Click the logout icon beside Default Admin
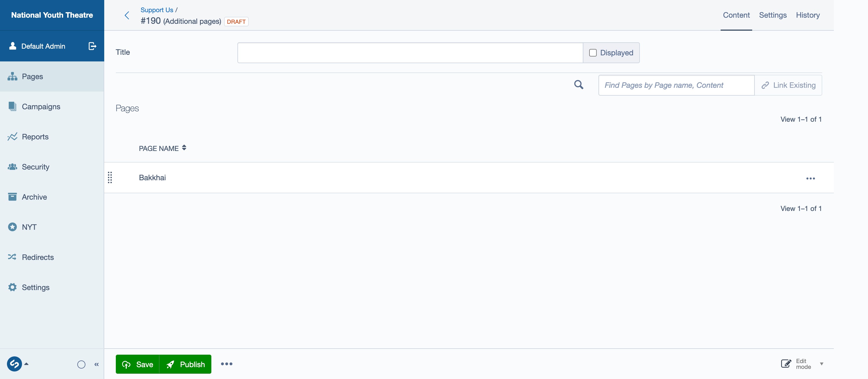Image resolution: width=868 pixels, height=379 pixels. pos(92,46)
